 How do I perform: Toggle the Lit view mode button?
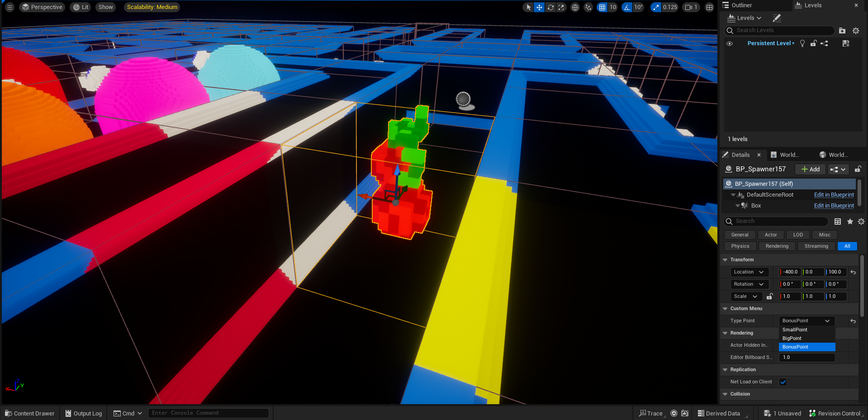point(81,7)
